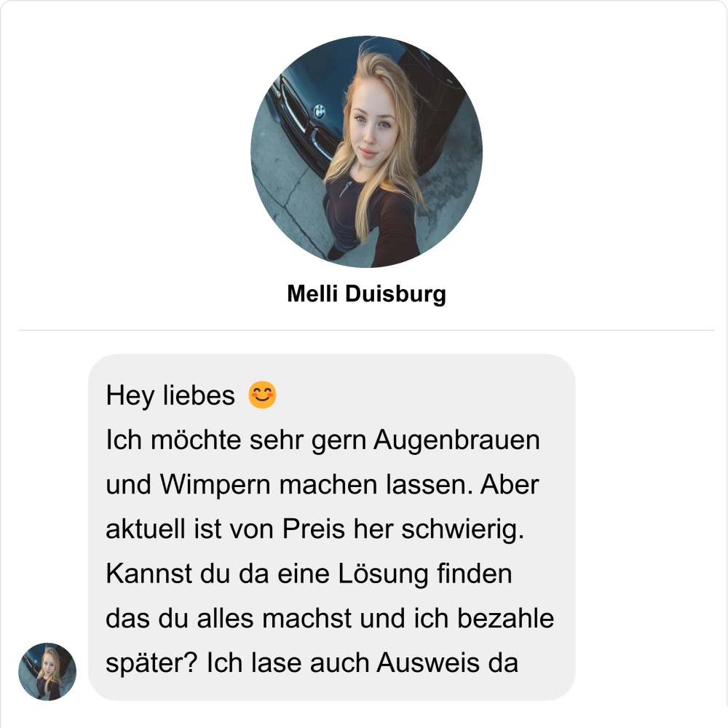Screen dimensions: 728x728
Task: Click the word Augenbrauen in message
Action: pyautogui.click(x=457, y=440)
